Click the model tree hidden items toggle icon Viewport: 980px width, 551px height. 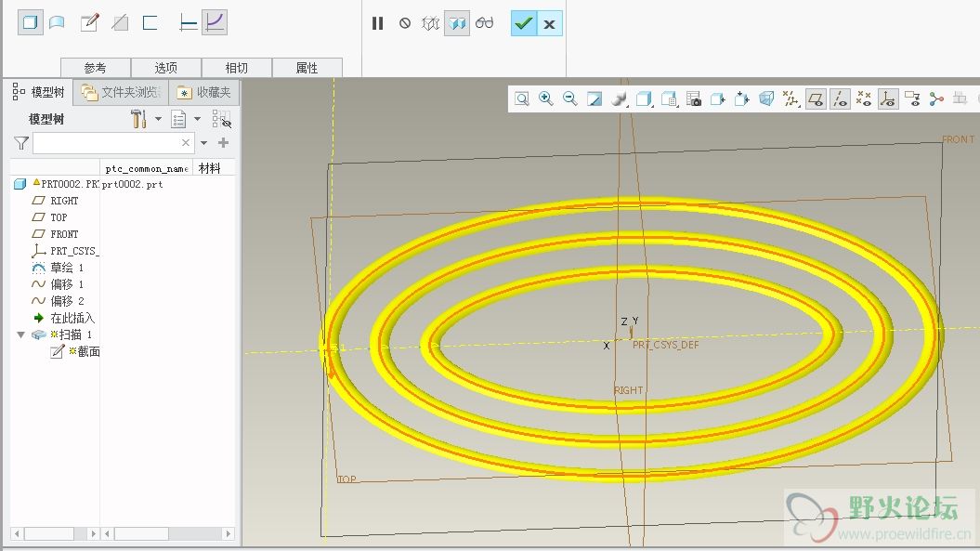(221, 118)
